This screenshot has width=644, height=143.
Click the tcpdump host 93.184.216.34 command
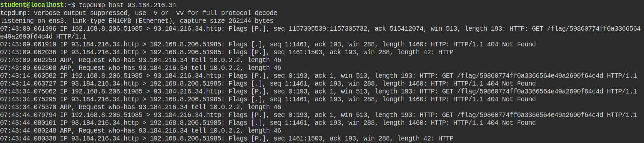[127, 5]
